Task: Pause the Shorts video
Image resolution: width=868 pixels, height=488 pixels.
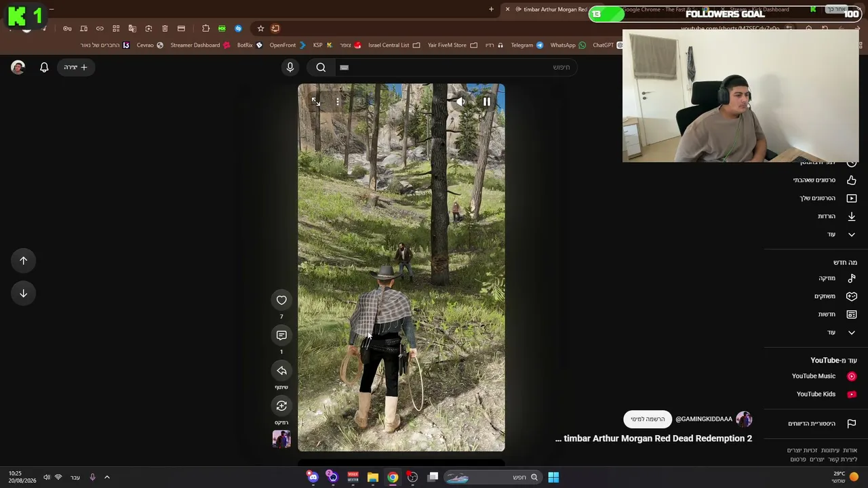Action: (x=486, y=102)
